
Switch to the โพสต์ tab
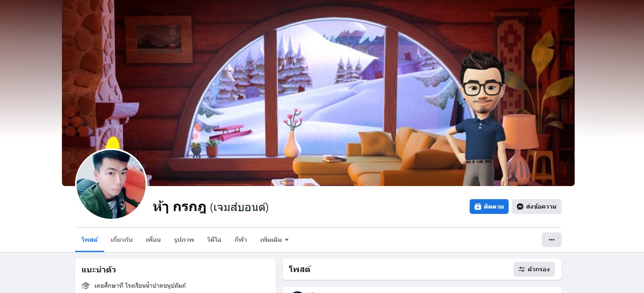(89, 240)
